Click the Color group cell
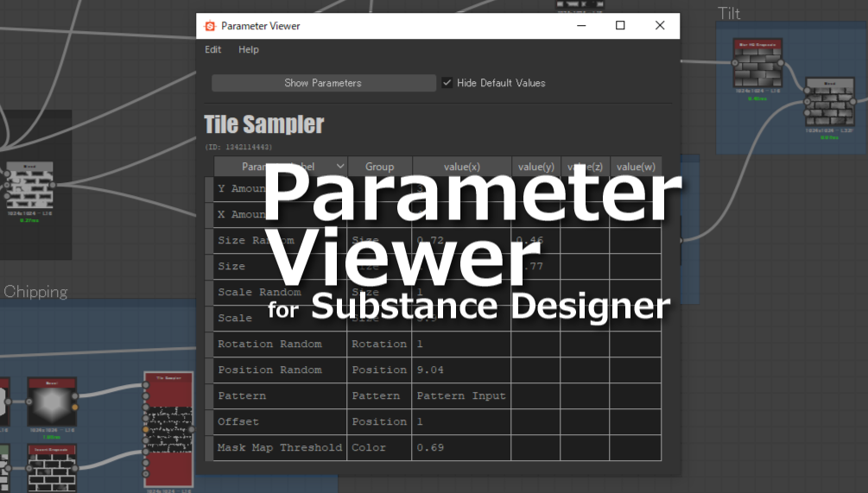The image size is (868, 493). 380,447
